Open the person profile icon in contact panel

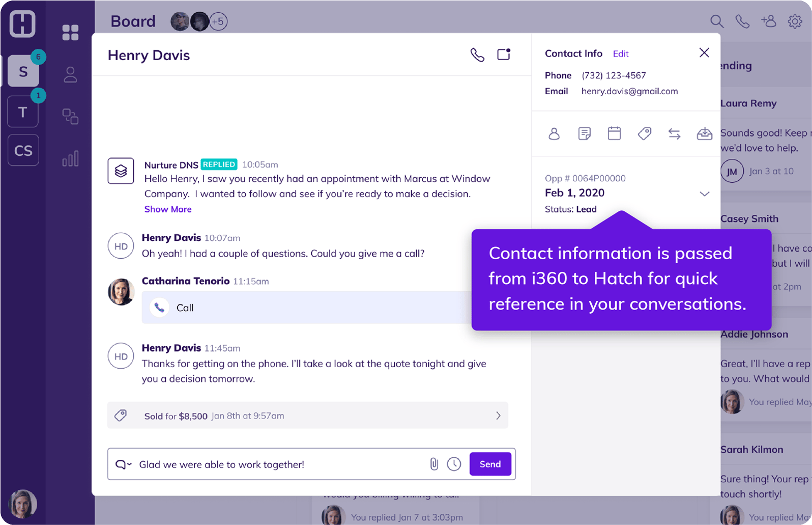tap(554, 133)
